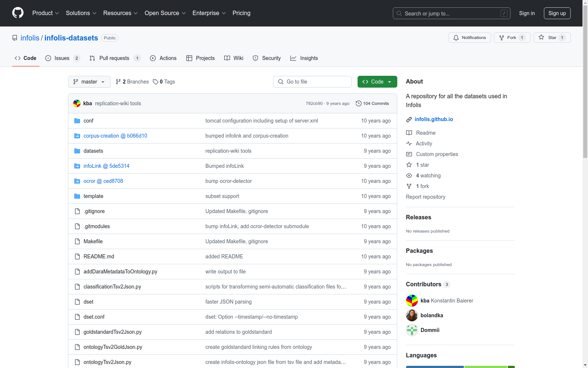This screenshot has width=588, height=368.
Task: Click the infoLink submodule folder icon
Action: tap(77, 166)
